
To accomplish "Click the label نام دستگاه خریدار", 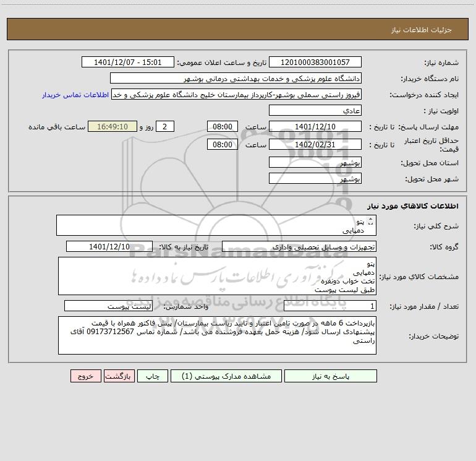I will [x=430, y=79].
